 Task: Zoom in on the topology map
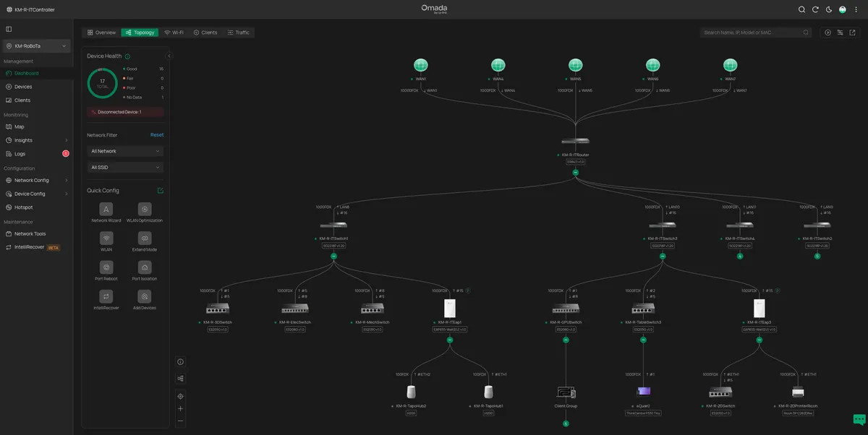point(180,408)
